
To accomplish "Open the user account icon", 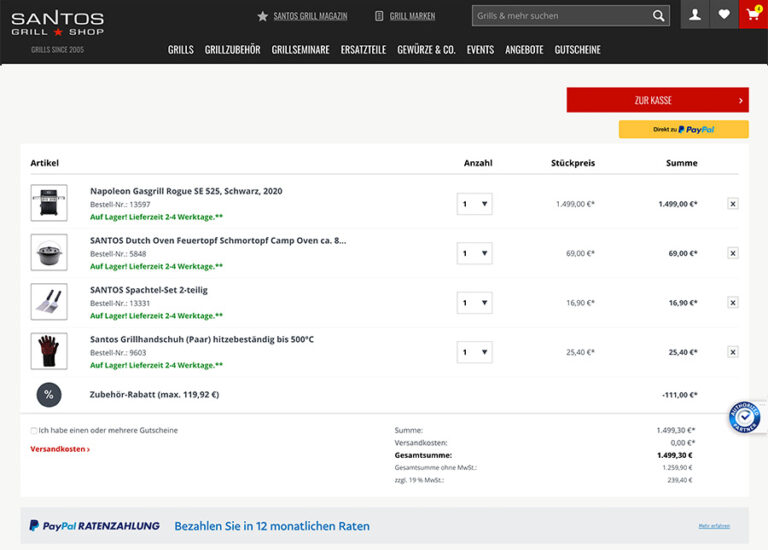I will coord(695,15).
